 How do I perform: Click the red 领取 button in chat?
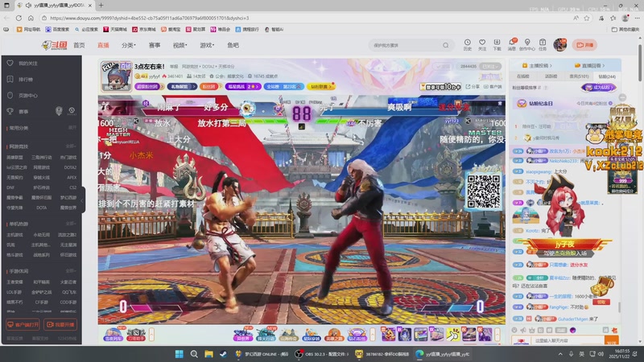(601, 302)
